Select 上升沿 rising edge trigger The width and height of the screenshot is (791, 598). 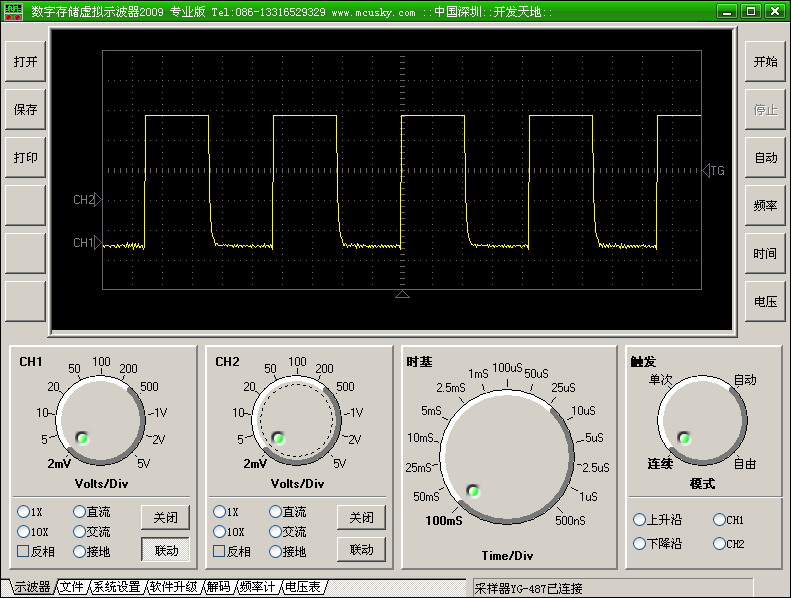pos(639,520)
